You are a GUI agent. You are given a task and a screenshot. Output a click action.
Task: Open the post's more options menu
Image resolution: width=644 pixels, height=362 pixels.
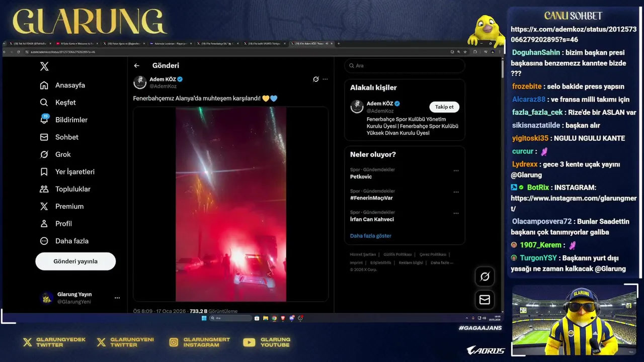coord(325,79)
